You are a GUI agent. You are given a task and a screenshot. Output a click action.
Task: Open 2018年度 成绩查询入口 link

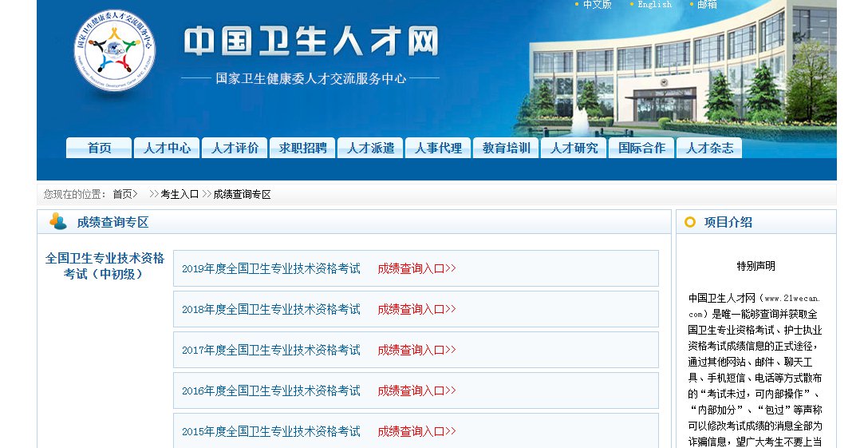click(x=416, y=309)
